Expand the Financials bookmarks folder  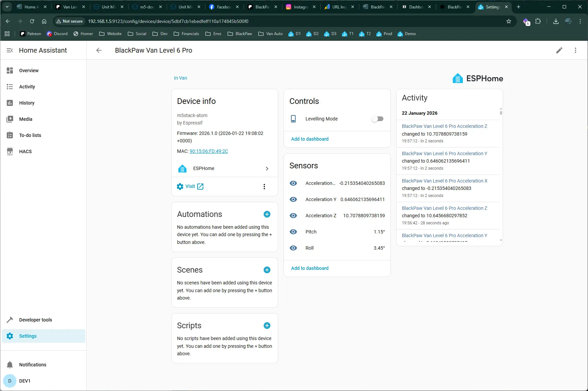coord(186,34)
